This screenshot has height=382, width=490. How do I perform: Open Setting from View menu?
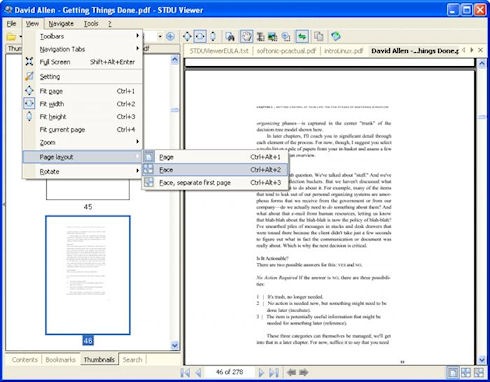[x=83, y=77]
